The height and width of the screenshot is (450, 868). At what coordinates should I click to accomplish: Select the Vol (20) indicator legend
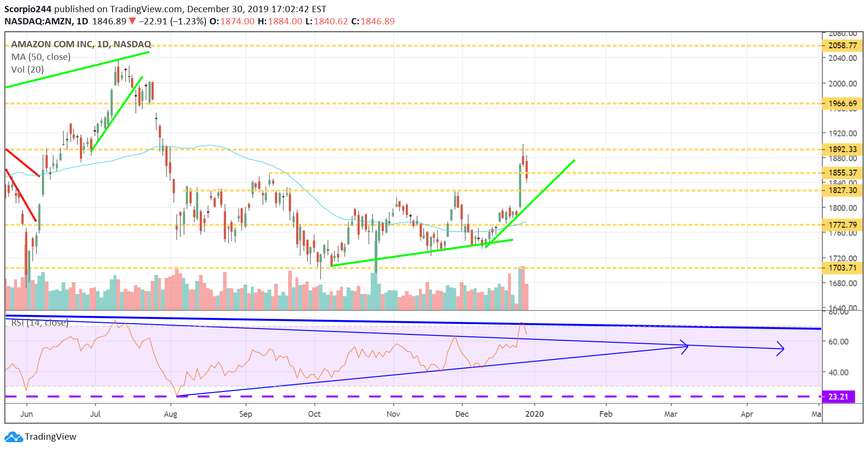(x=27, y=70)
